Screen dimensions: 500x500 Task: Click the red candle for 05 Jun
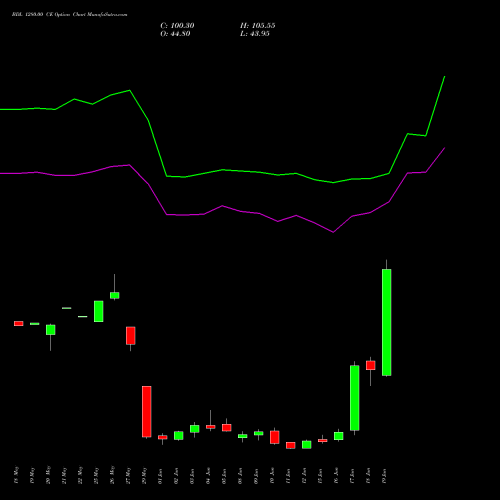pyautogui.click(x=227, y=428)
